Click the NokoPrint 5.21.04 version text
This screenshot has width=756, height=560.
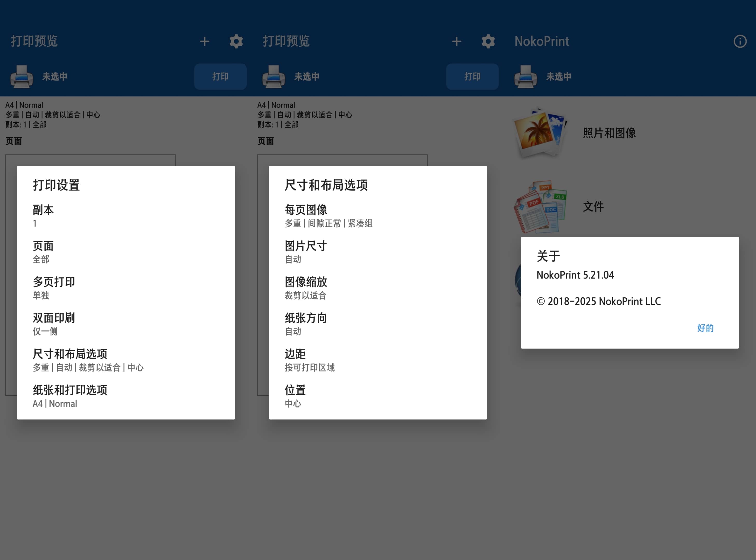click(x=575, y=275)
